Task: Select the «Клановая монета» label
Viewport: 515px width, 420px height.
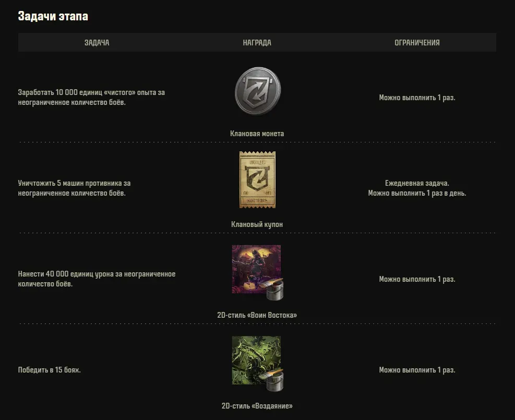Action: (257, 134)
